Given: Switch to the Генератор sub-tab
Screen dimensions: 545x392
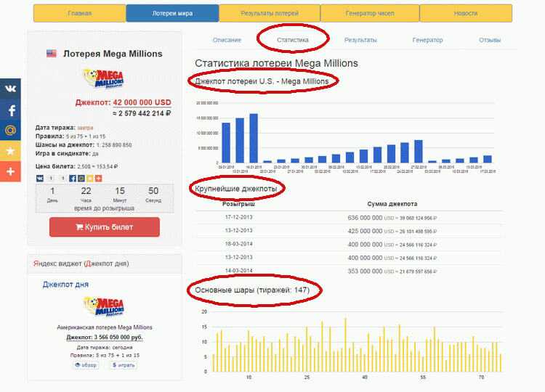Looking at the screenshot, I should [427, 40].
